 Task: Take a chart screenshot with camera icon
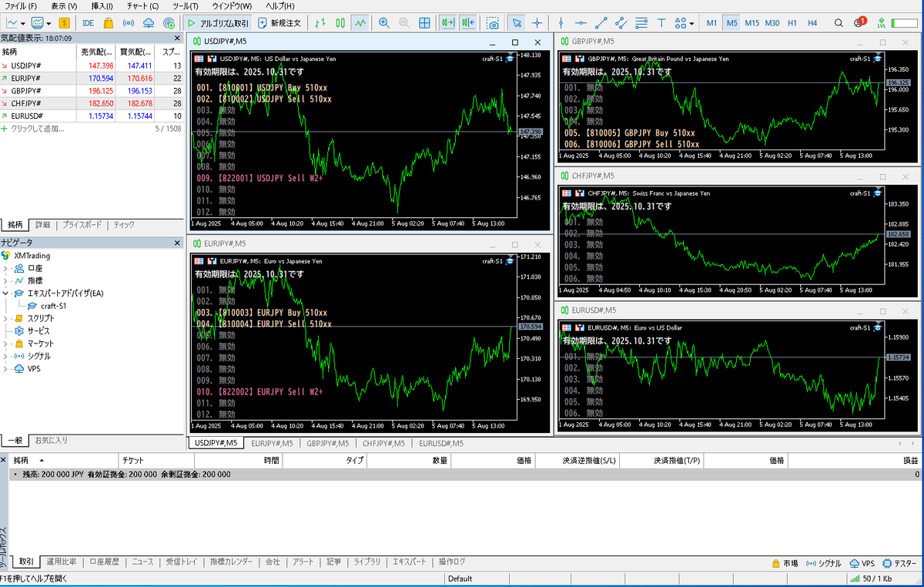pyautogui.click(x=493, y=23)
